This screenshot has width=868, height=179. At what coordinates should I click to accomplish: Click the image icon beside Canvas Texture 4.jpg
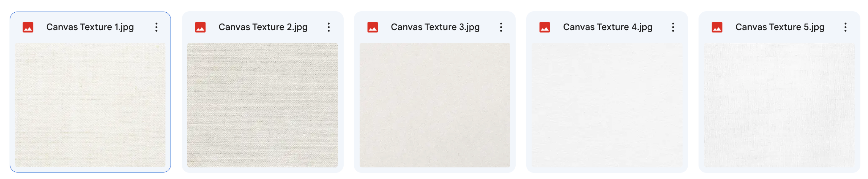[x=545, y=27]
